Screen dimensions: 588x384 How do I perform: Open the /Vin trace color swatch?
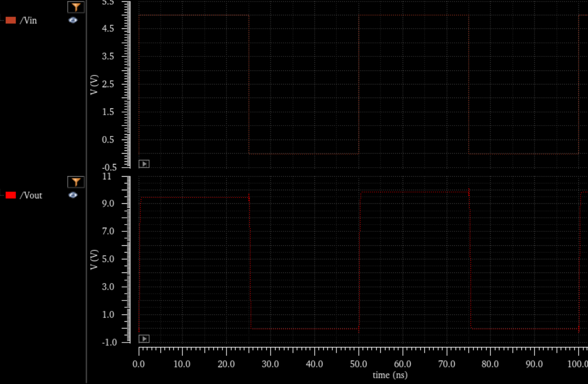11,20
